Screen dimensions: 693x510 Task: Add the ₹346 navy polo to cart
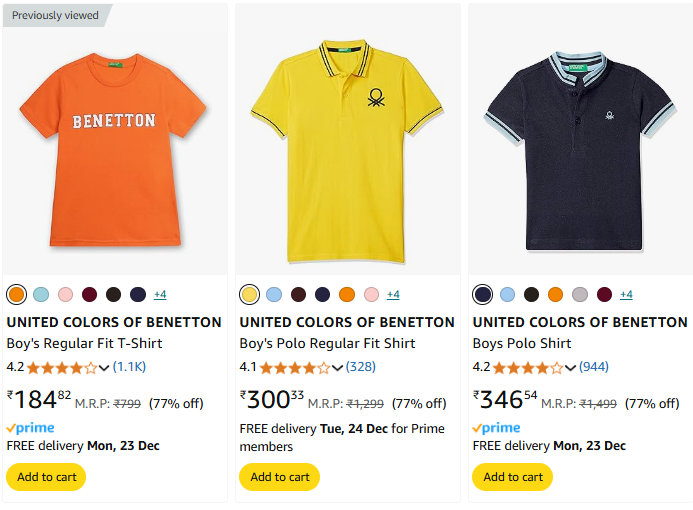512,477
